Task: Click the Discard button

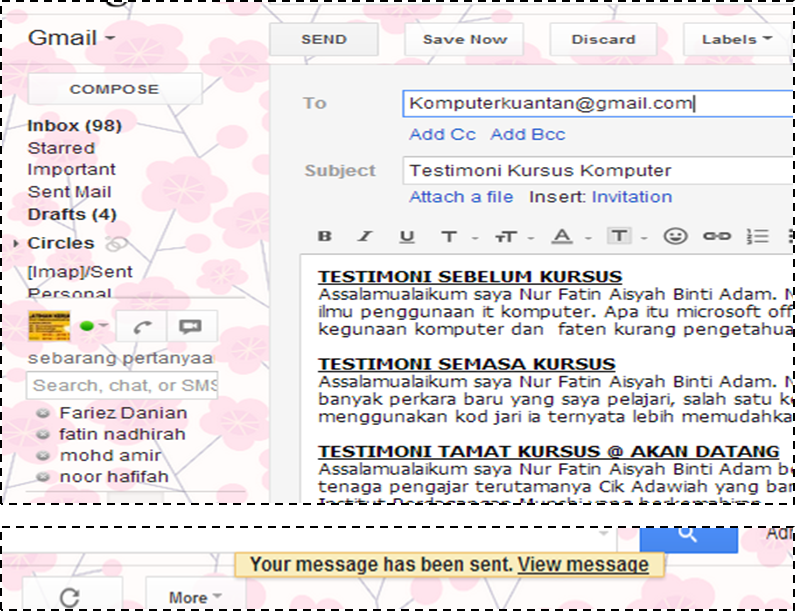Action: (x=603, y=39)
